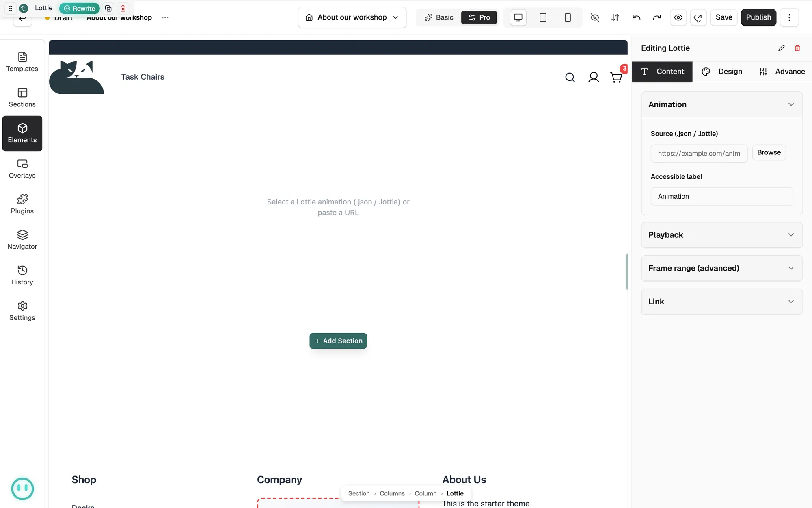Open the History panel
The width and height of the screenshot is (812, 508).
point(22,276)
